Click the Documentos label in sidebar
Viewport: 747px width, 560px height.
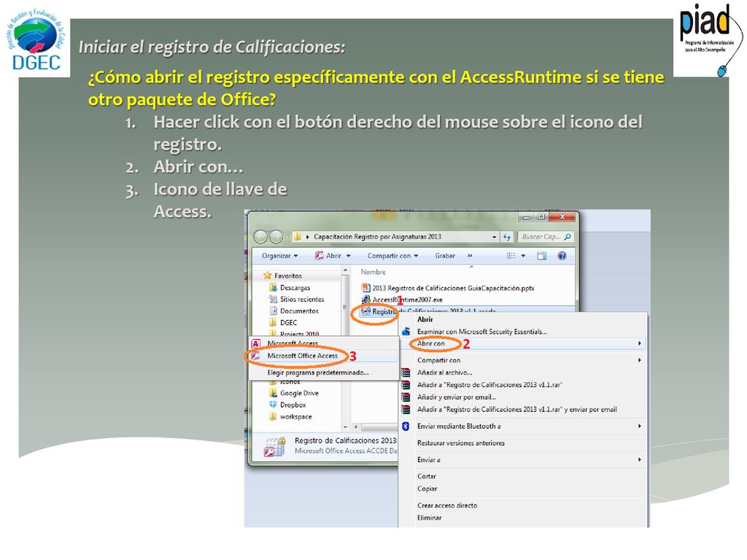click(x=299, y=311)
